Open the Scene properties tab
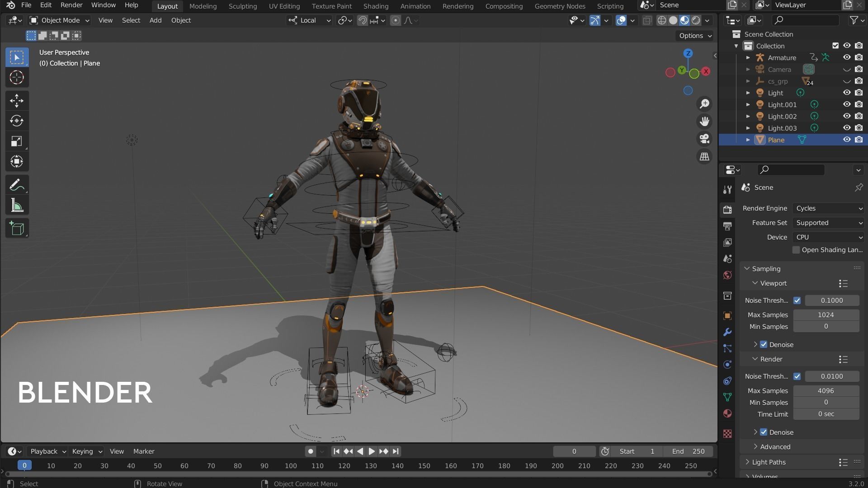 click(x=727, y=259)
